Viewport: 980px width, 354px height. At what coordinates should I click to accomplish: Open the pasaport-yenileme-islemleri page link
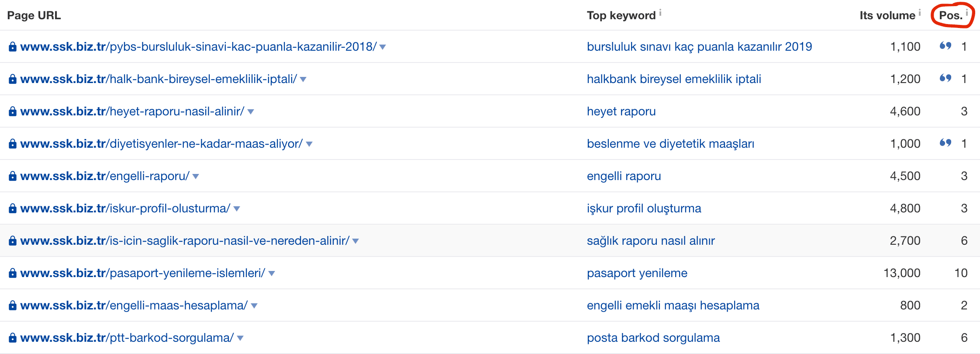[x=143, y=273]
